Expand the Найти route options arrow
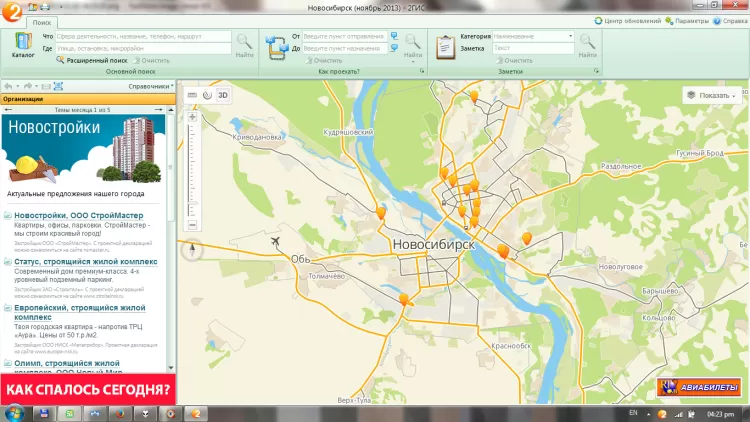The image size is (750, 422). [413, 61]
